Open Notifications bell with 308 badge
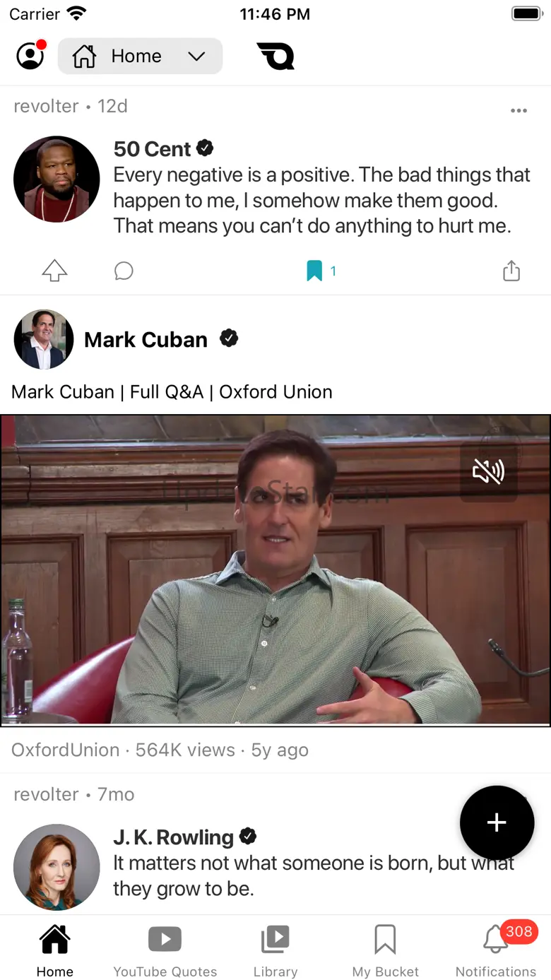551x980 pixels. [496, 950]
